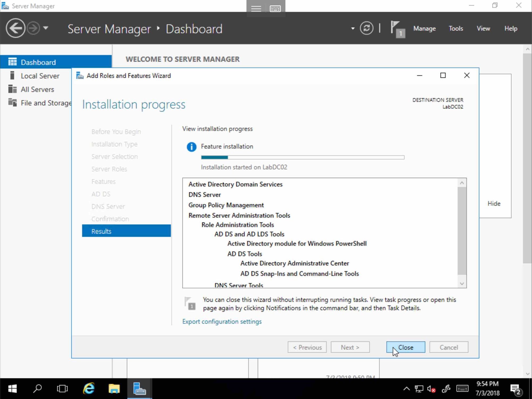Click Active Directory Administrative Center entry
The height and width of the screenshot is (399, 532).
tap(294, 263)
